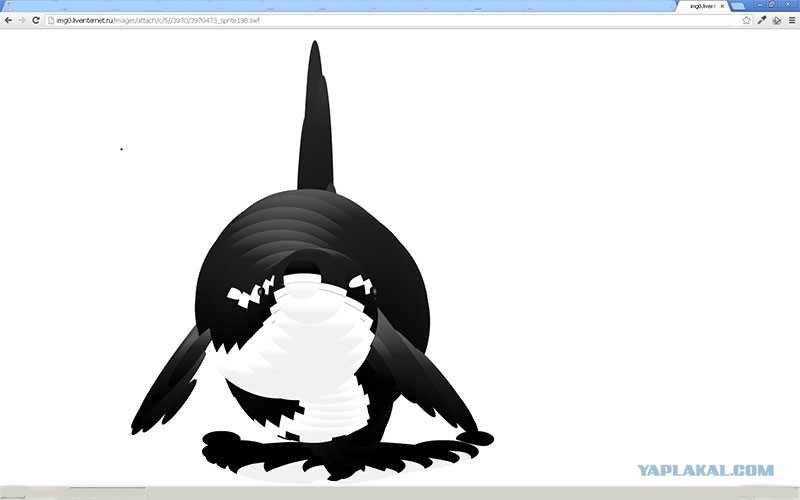Open the Chrome hamburger menu

coord(792,20)
